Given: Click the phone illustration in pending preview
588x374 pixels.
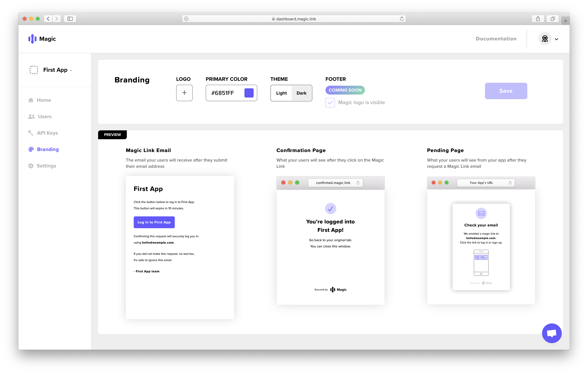Looking at the screenshot, I should click(x=481, y=263).
